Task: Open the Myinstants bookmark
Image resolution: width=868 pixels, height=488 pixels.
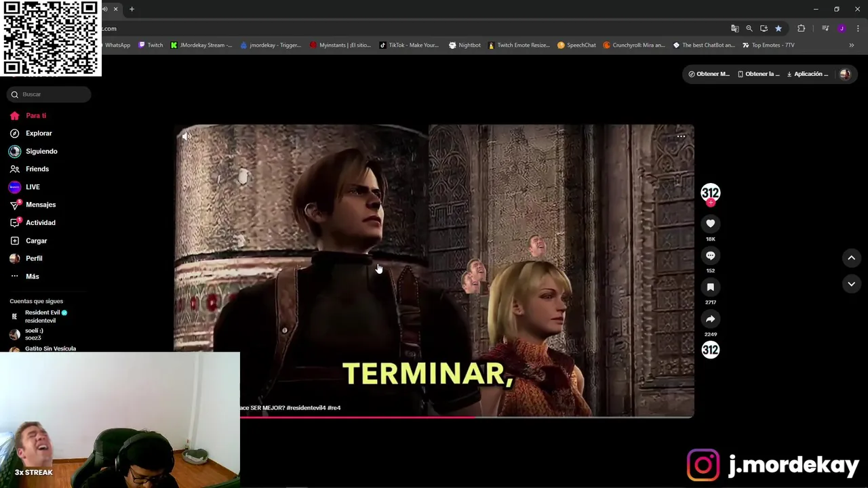Action: [x=340, y=45]
